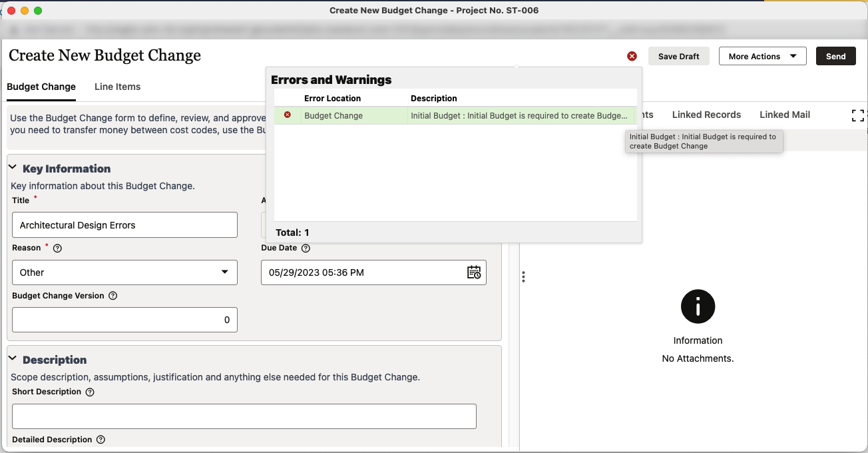Collapse the Key Information section

pos(12,168)
